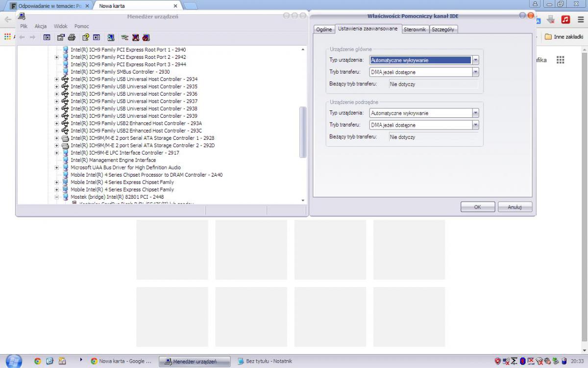The image size is (588, 368).
Task: Collapse Mostek (bridge) Intel 82801 PCI - 2448
Action: [57, 197]
